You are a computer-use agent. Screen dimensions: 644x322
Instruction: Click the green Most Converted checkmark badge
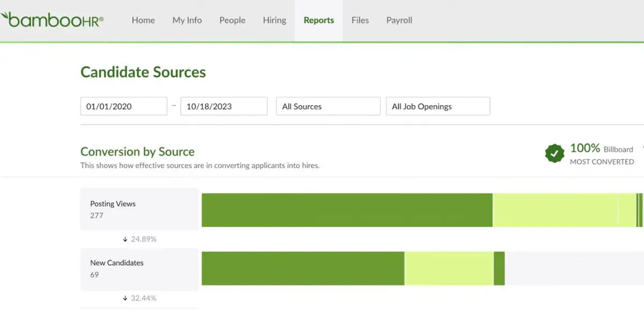pos(554,154)
